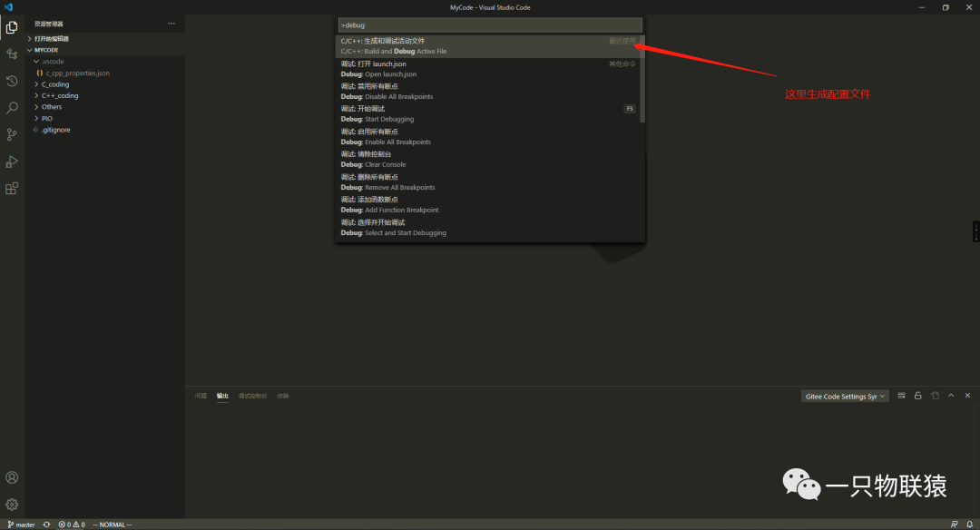Collapse the .vscode folder
The width and height of the screenshot is (980, 530).
(x=53, y=61)
